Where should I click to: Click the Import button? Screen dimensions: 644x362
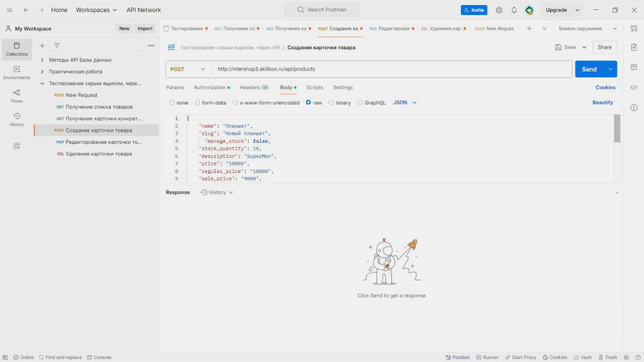point(145,28)
